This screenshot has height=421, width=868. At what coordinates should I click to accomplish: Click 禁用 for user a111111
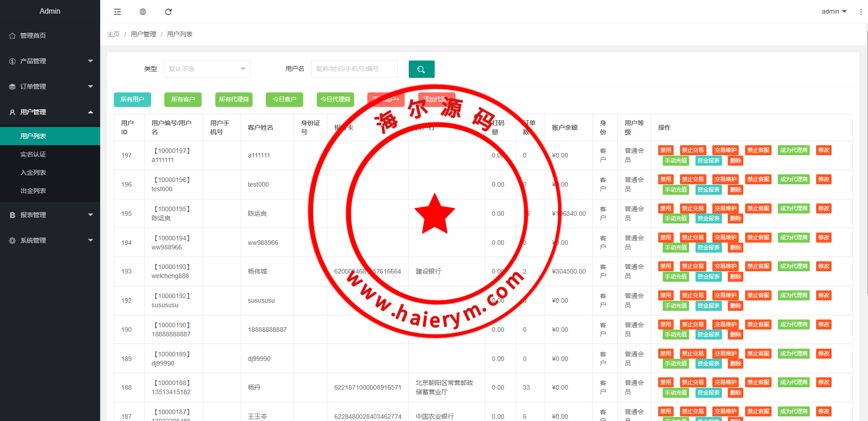[665, 150]
